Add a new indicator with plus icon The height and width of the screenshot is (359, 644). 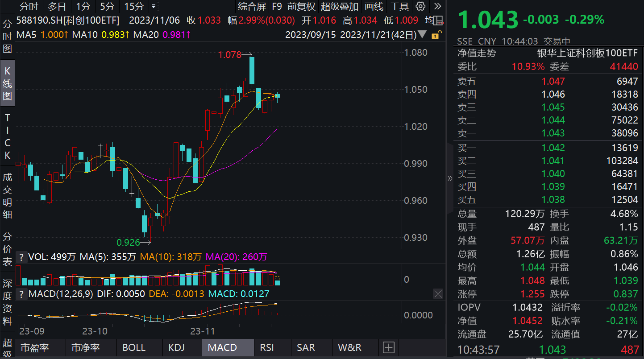coord(389,347)
